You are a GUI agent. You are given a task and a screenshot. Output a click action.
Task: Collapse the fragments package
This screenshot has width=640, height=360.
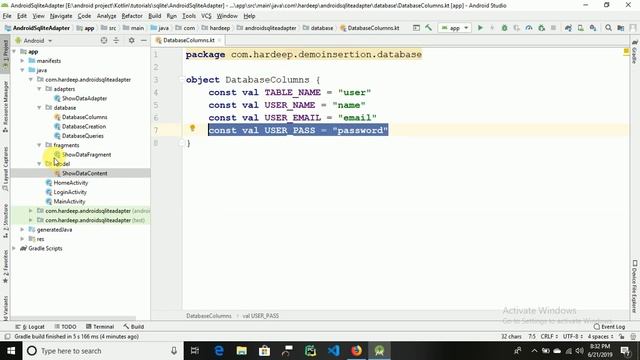coord(39,145)
